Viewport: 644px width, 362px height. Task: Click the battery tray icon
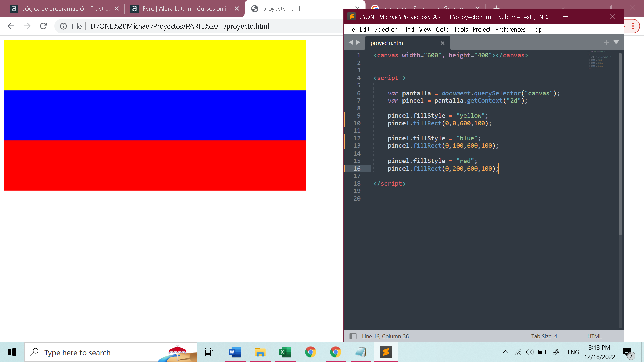pos(542,352)
